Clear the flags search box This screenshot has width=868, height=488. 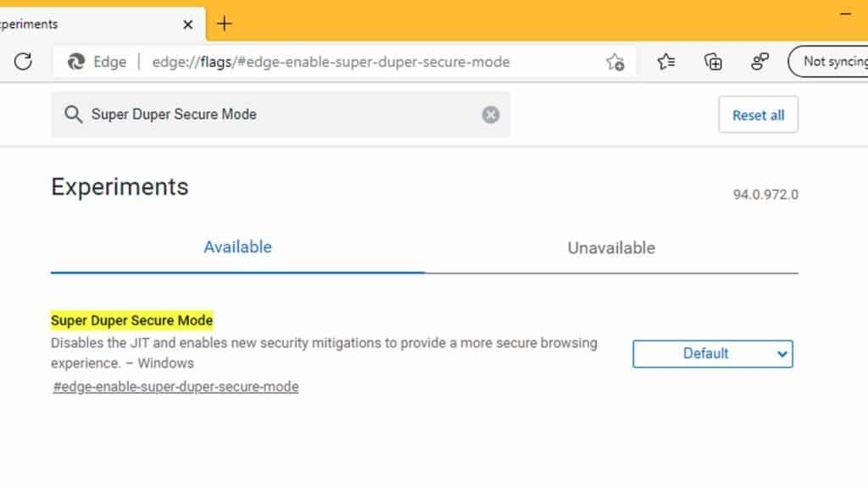click(491, 114)
